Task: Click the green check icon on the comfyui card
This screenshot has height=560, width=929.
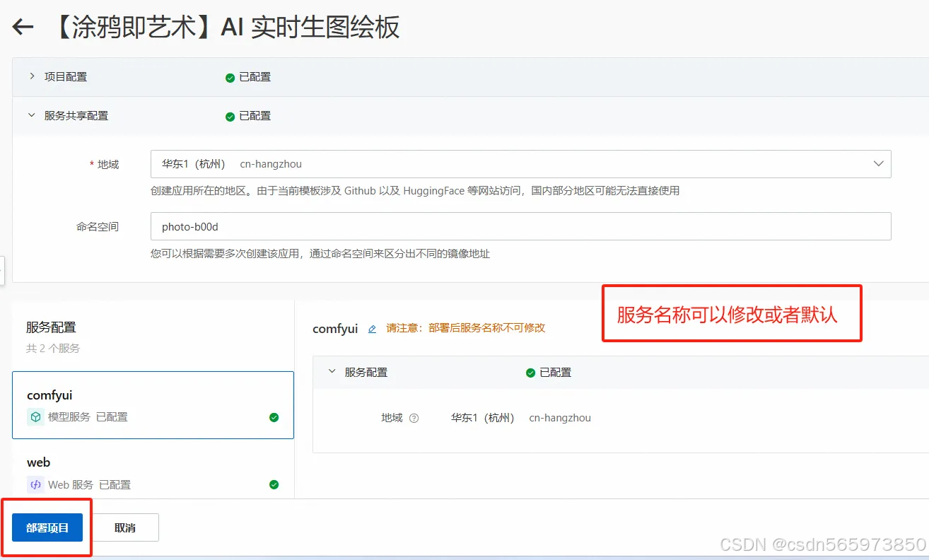Action: point(274,417)
